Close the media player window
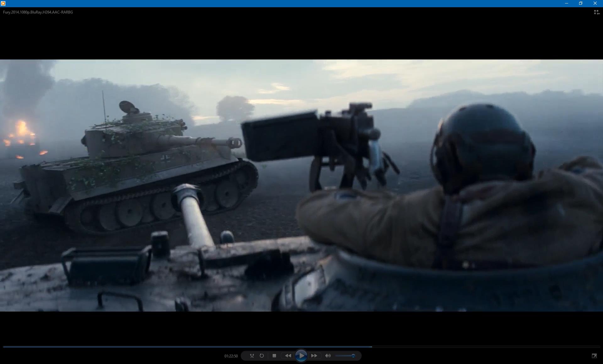The image size is (603, 364). (x=595, y=3)
